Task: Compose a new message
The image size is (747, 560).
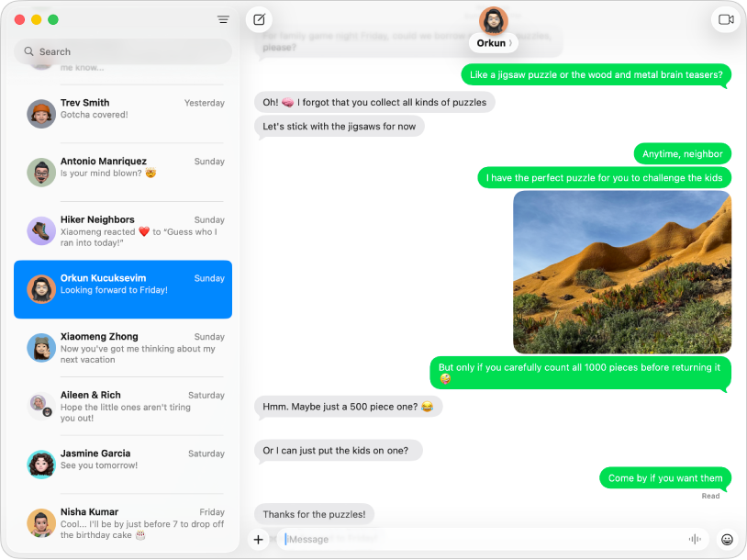Action: point(259,19)
